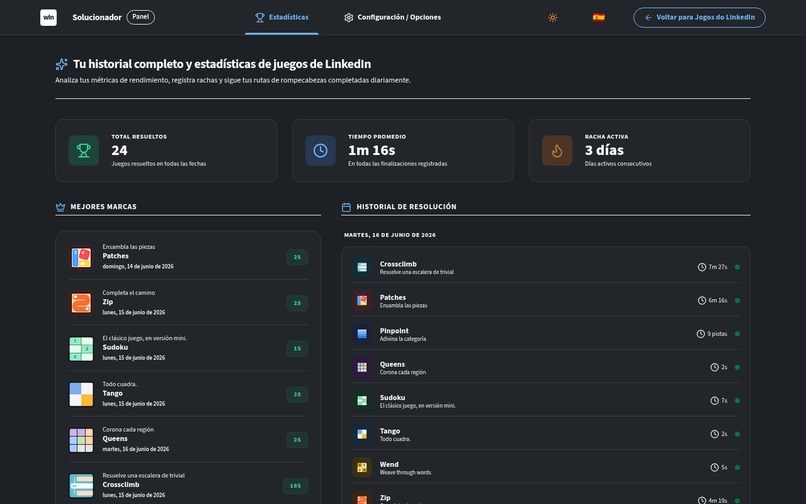Viewport: 806px width, 504px height.
Task: Click Patches icon in history list
Action: pyautogui.click(x=362, y=300)
